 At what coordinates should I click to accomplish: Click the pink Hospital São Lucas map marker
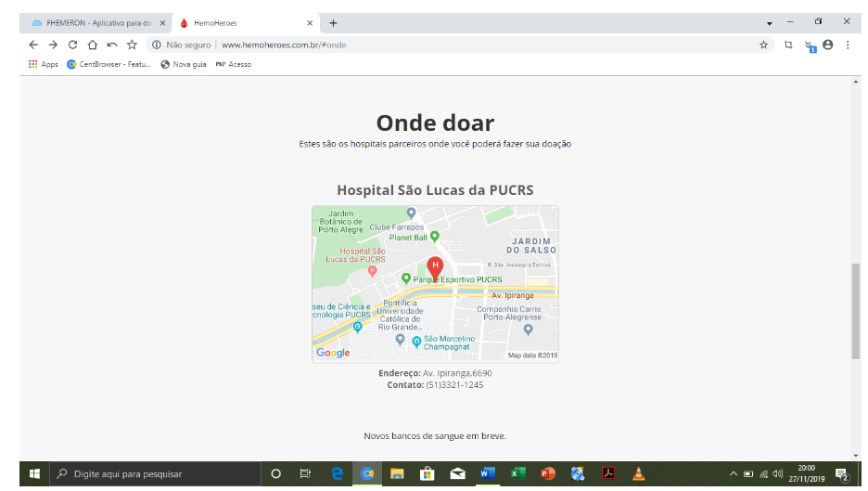pyautogui.click(x=372, y=271)
